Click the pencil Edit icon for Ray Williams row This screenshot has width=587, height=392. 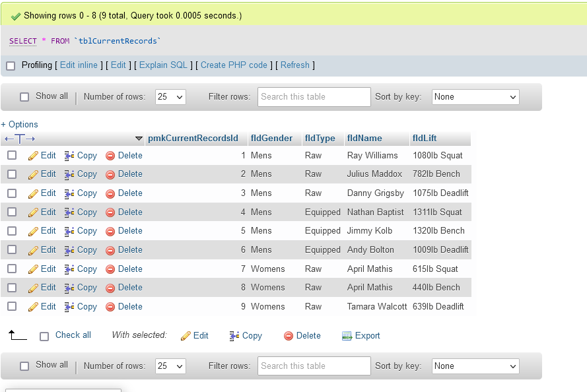(33, 156)
